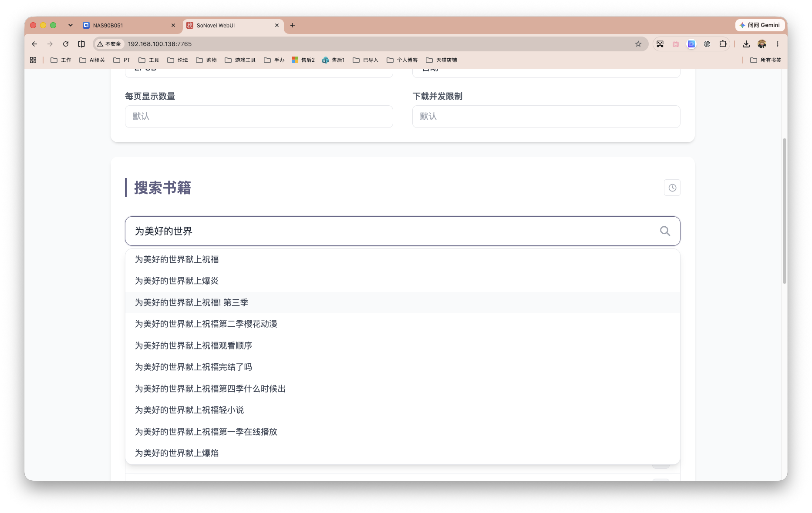The height and width of the screenshot is (513, 812).
Task: Reload the page
Action: (x=66, y=44)
